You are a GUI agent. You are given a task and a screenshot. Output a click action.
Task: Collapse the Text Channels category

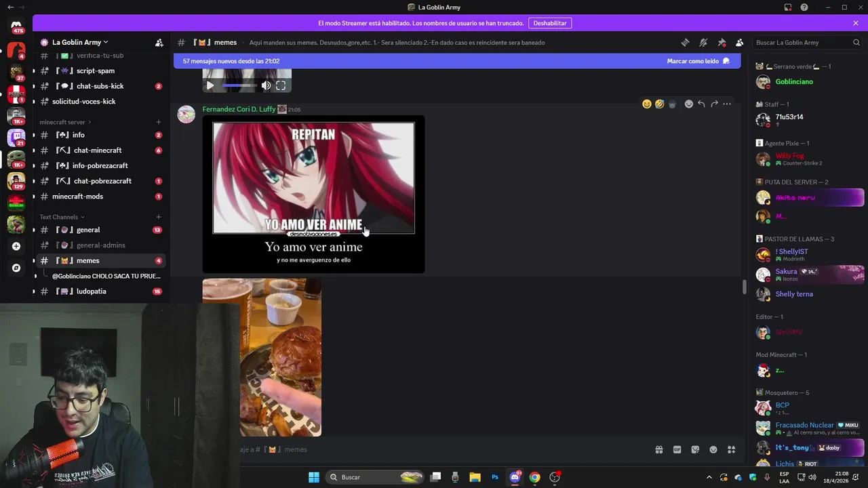point(62,217)
